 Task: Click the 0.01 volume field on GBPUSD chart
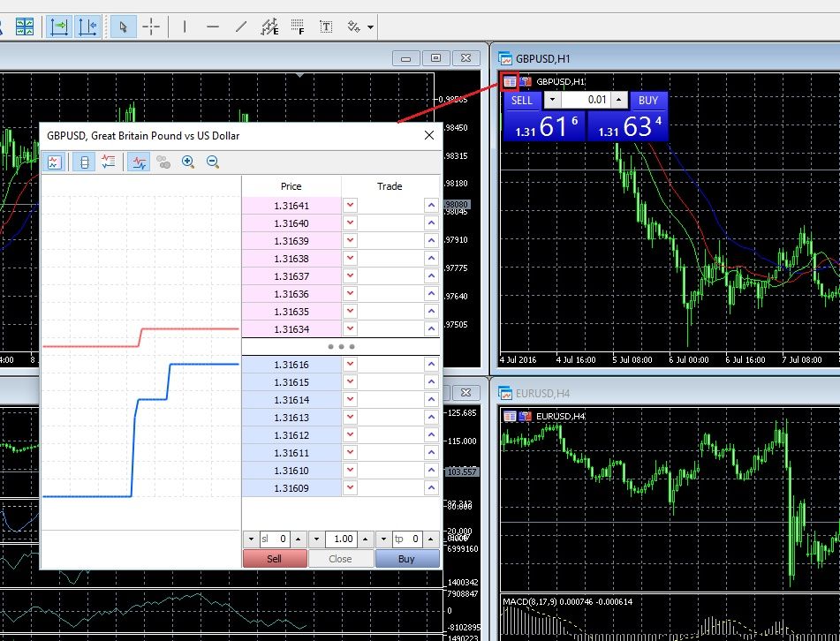tap(587, 100)
